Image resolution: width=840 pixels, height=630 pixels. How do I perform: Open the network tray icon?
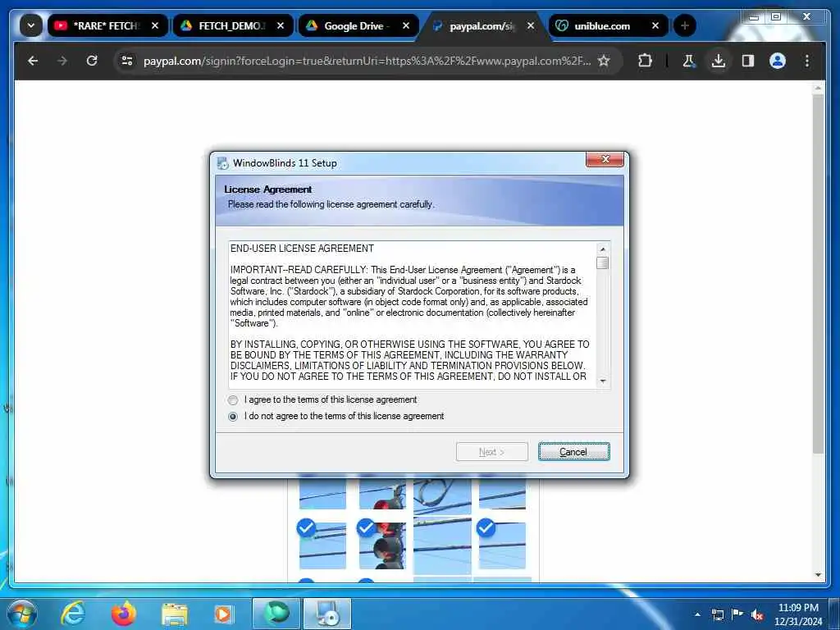(x=717, y=614)
